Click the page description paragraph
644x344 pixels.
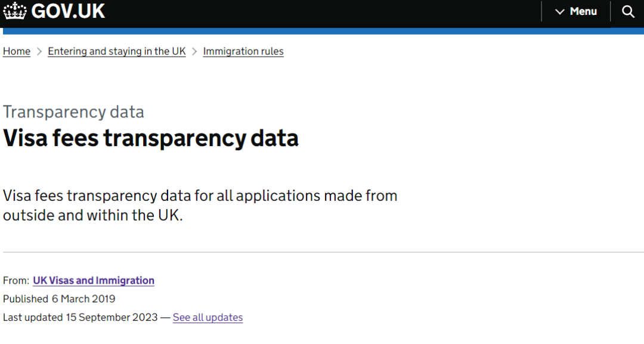(200, 205)
